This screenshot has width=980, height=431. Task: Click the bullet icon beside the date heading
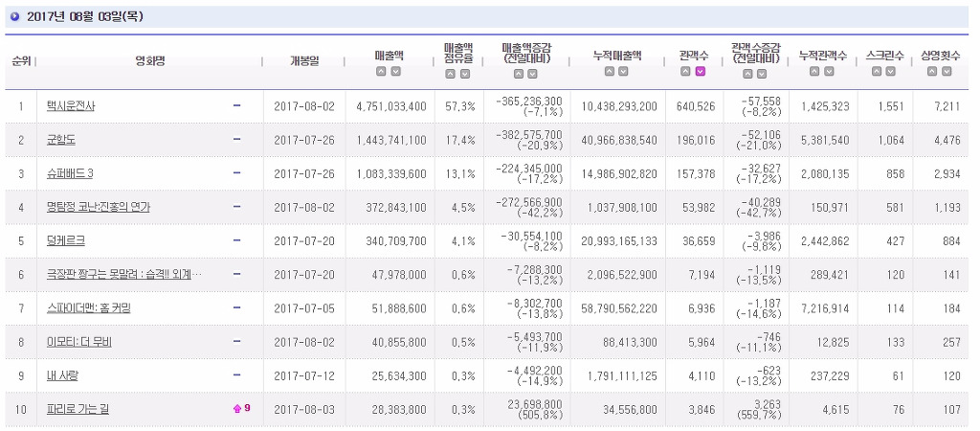click(x=15, y=17)
